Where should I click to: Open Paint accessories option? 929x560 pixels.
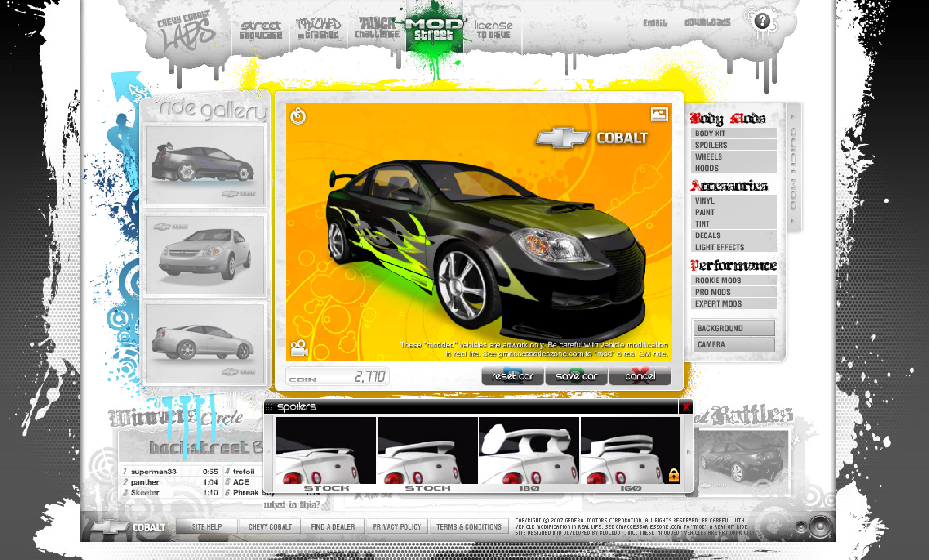[734, 212]
